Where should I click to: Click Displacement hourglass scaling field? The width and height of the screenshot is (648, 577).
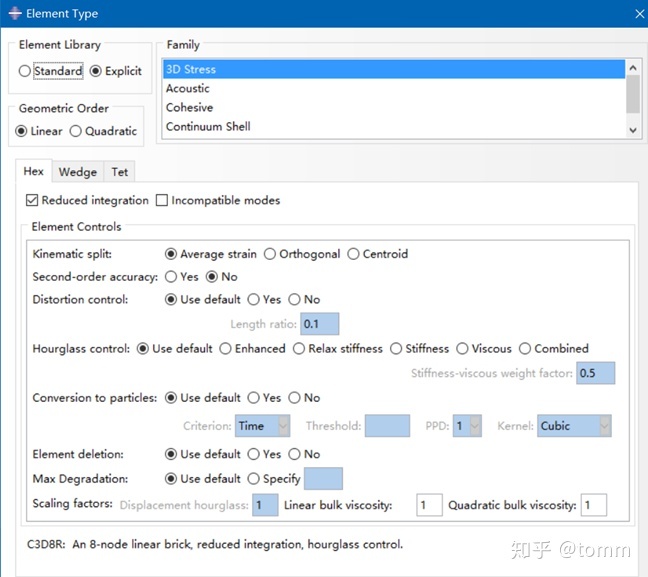click(x=265, y=505)
